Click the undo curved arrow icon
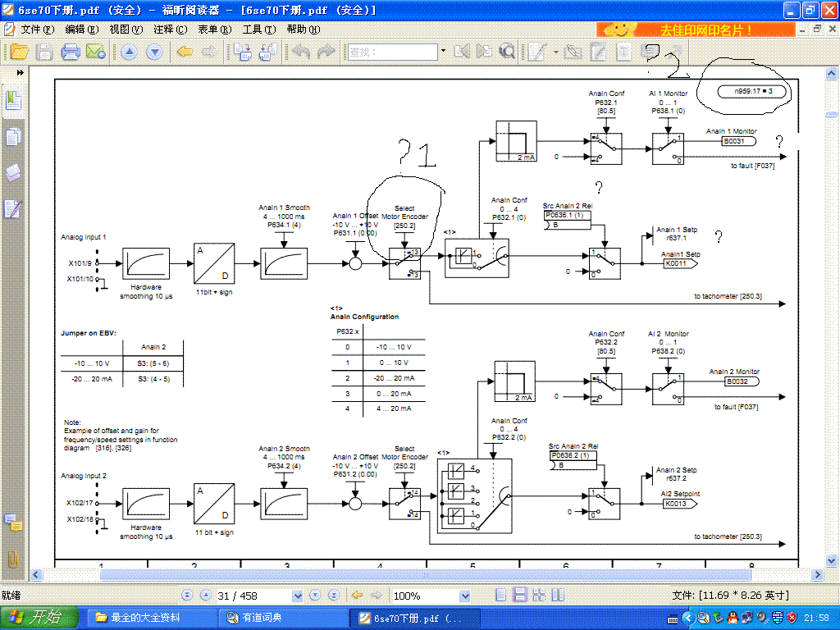Screen dimensions: 840x630 click(301, 52)
